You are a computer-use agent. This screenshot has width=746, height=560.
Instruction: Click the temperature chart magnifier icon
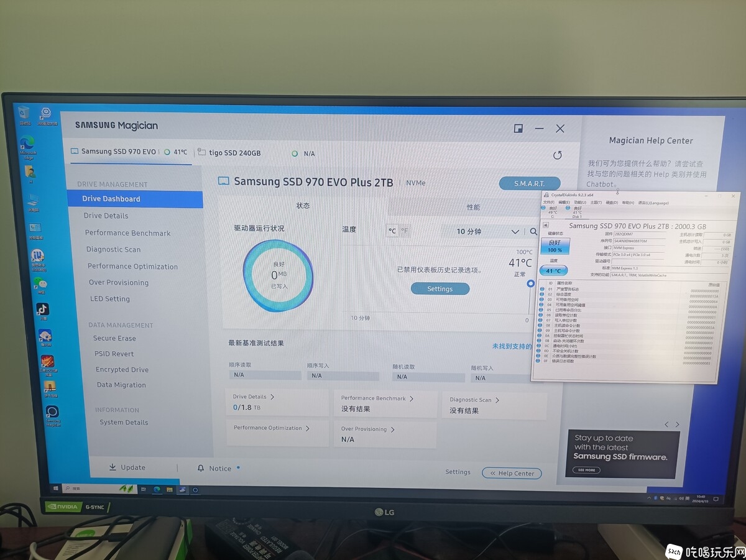(533, 231)
